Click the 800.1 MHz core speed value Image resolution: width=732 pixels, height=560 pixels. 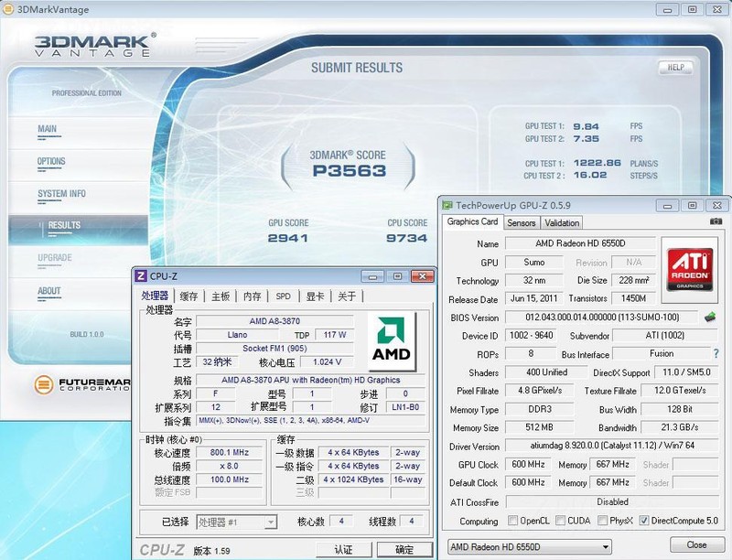coord(230,452)
